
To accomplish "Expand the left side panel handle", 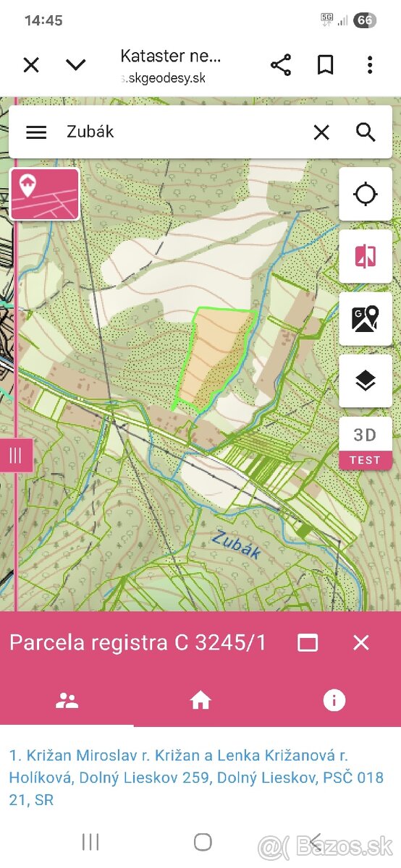I will pos(16,455).
